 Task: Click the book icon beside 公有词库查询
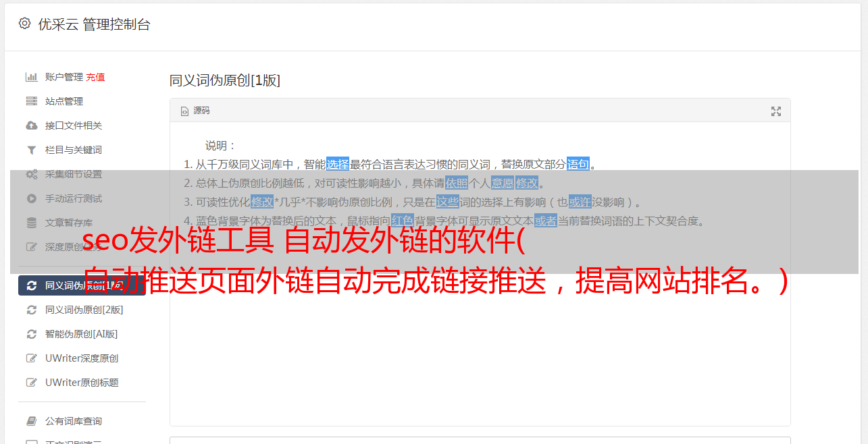pyautogui.click(x=31, y=421)
